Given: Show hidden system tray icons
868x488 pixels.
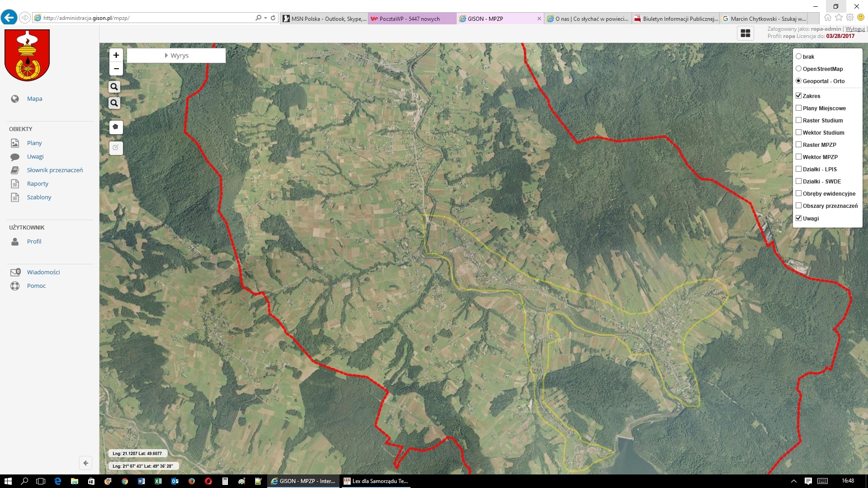Looking at the screenshot, I should pyautogui.click(x=793, y=481).
